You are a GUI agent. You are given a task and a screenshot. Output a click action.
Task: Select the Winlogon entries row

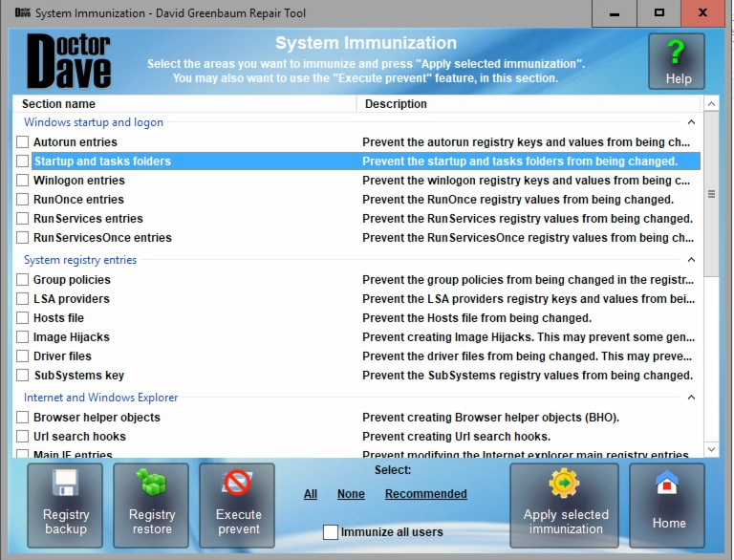pyautogui.click(x=79, y=181)
